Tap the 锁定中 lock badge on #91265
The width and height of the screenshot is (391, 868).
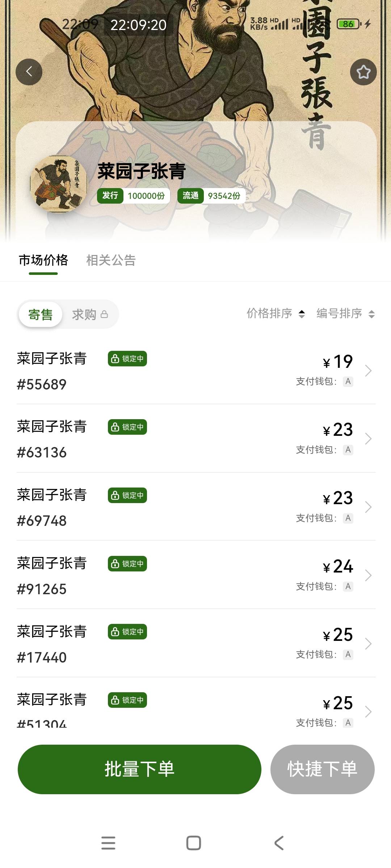click(127, 563)
